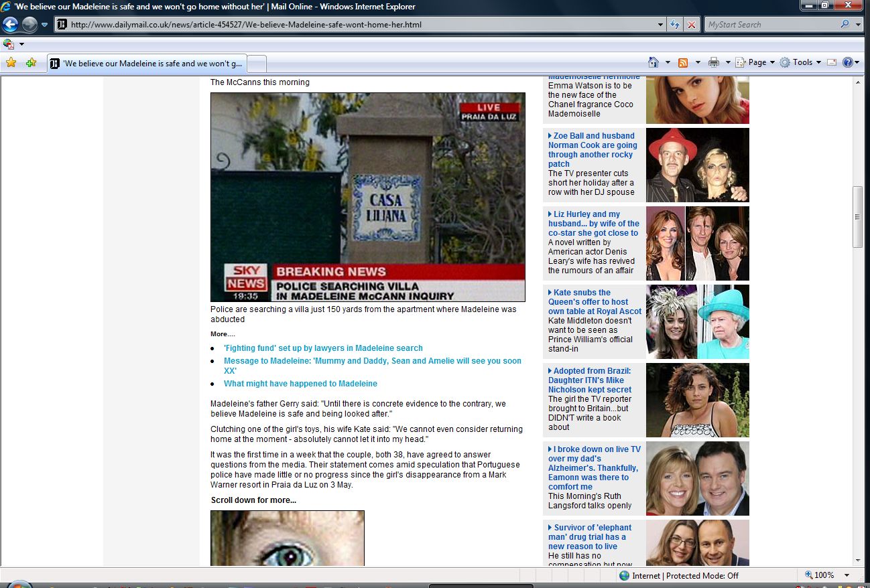Click the Sky News Casa Liliana image
The height and width of the screenshot is (588, 870).
(367, 197)
